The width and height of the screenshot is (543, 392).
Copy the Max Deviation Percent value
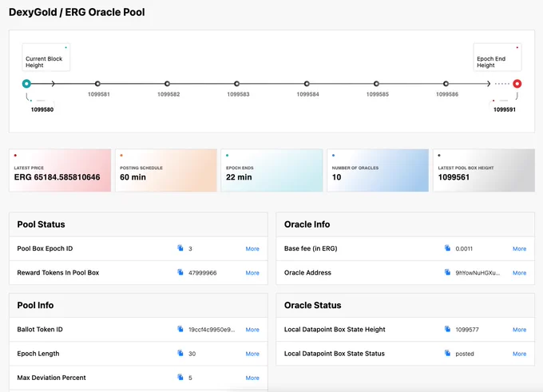[x=180, y=377]
